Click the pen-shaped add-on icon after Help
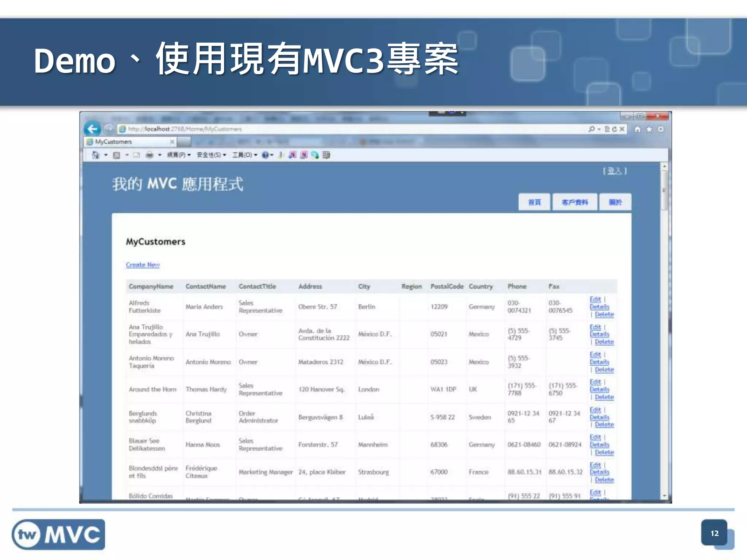The image size is (747, 560). pyautogui.click(x=281, y=155)
